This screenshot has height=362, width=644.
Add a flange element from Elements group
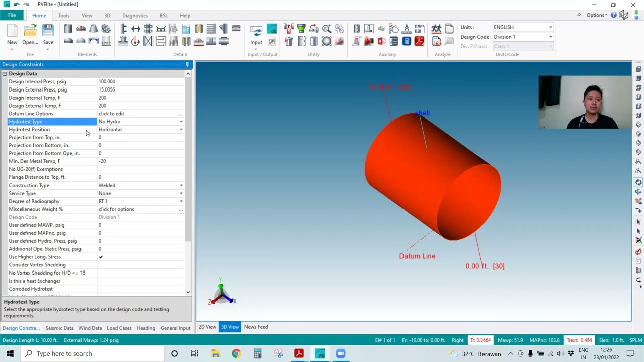106,28
